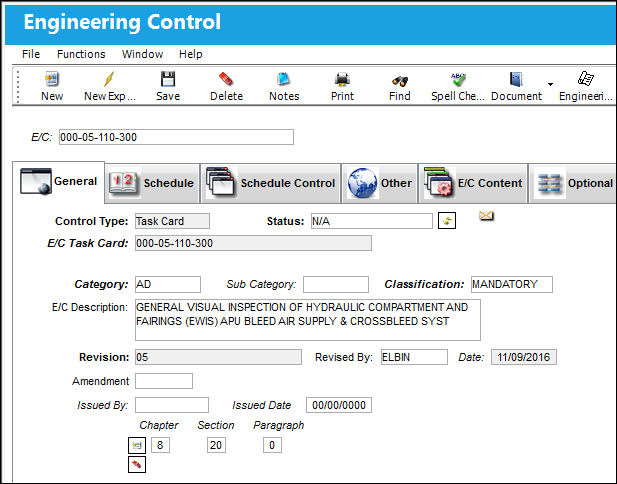Click the Section field showing 20
The image size is (617, 484).
pos(216,445)
